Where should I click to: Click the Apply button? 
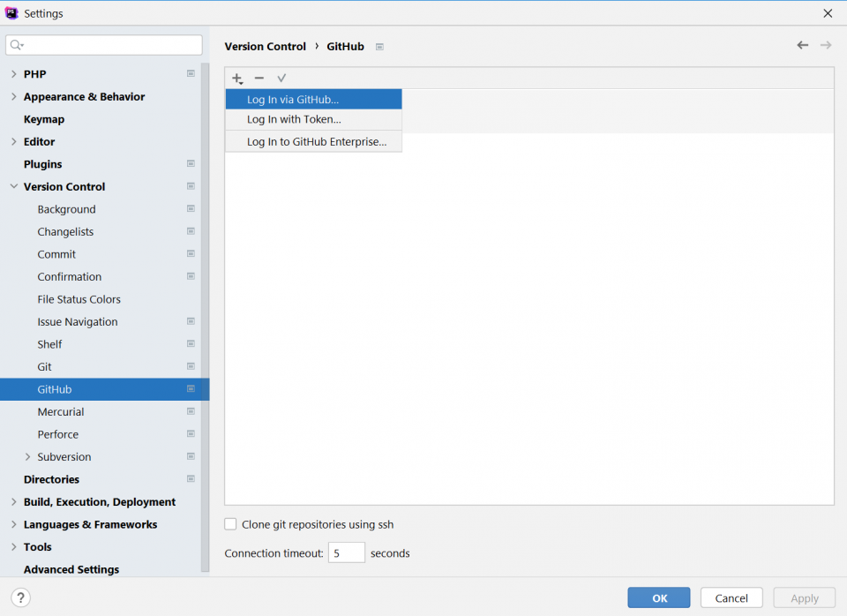pyautogui.click(x=805, y=597)
